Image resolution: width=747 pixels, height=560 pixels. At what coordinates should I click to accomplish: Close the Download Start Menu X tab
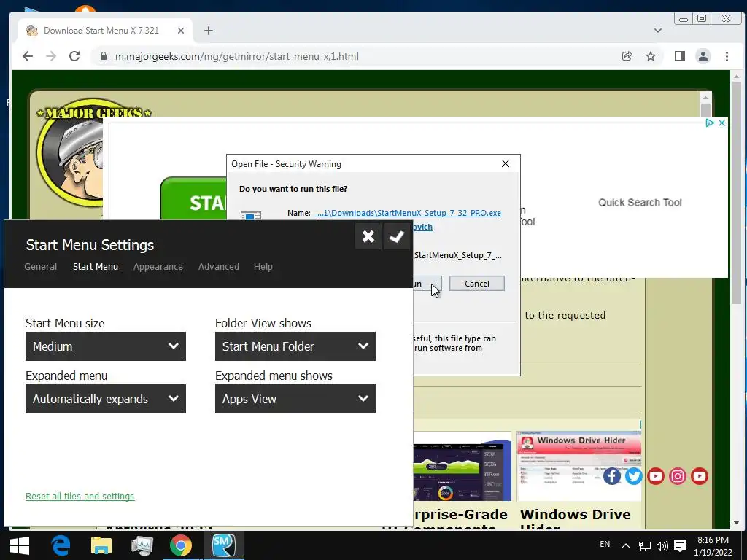pos(181,31)
